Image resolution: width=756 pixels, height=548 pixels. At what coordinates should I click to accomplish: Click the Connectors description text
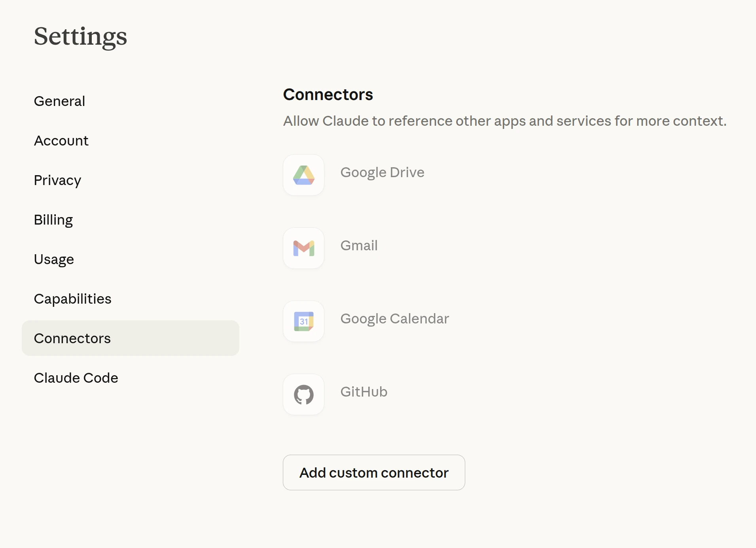tap(505, 121)
